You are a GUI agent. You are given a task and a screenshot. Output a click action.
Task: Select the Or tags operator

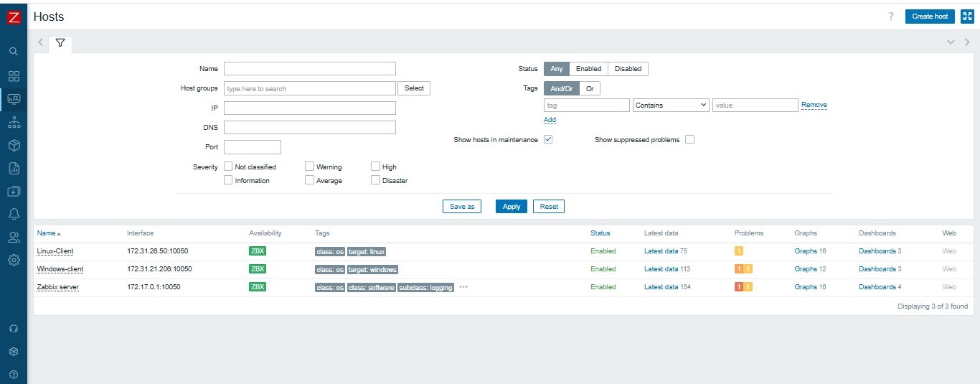coord(590,89)
